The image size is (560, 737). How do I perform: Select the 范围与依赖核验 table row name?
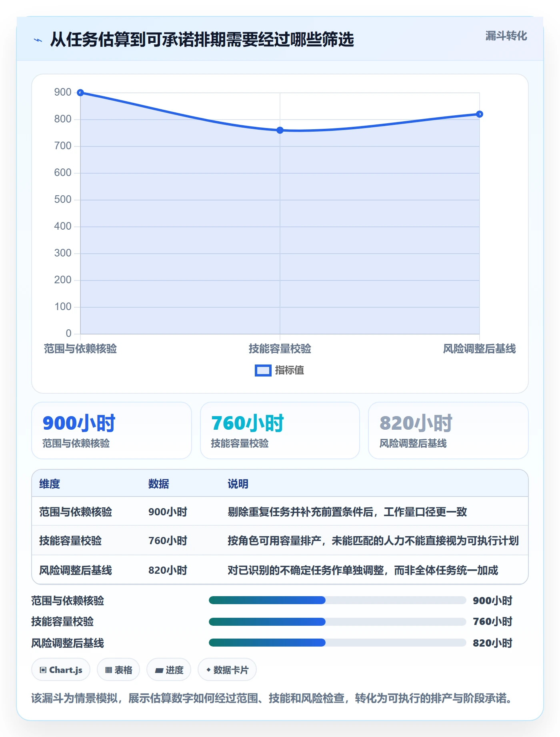coord(76,512)
